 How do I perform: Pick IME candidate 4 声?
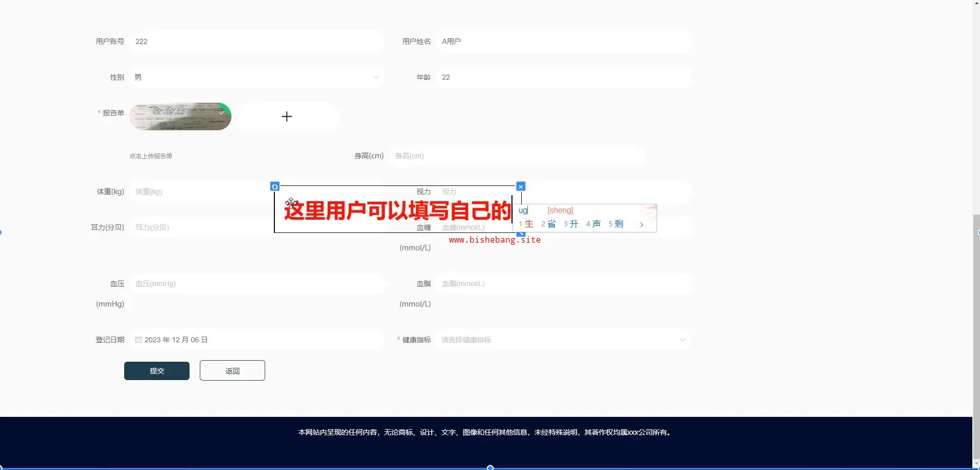pyautogui.click(x=593, y=224)
